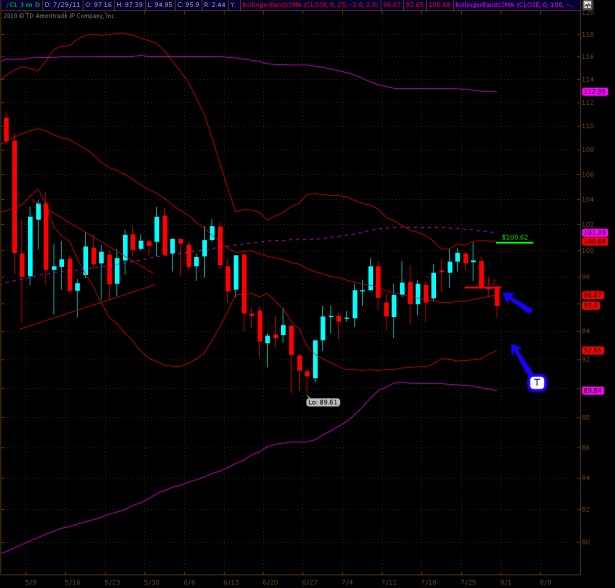Click the 7/25 date label
This screenshot has height=588, width=615.
coord(468,583)
